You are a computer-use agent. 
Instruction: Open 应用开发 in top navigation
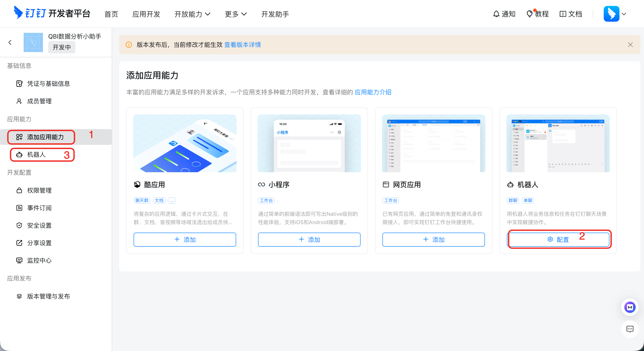click(x=146, y=14)
